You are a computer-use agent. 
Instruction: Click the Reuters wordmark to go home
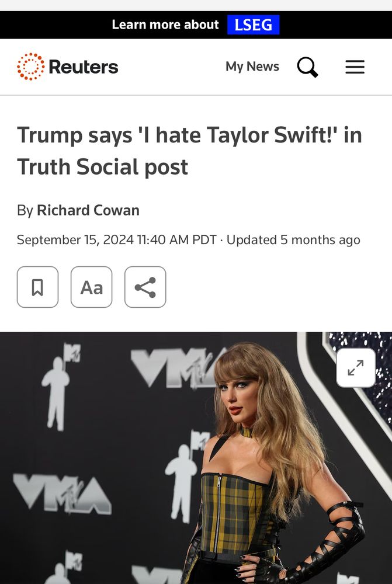(84, 67)
